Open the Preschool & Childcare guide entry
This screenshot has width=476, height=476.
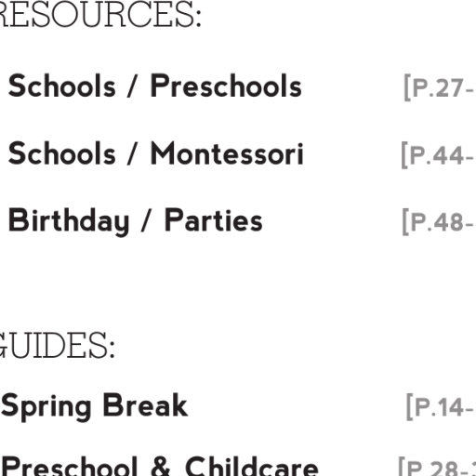coord(160,467)
